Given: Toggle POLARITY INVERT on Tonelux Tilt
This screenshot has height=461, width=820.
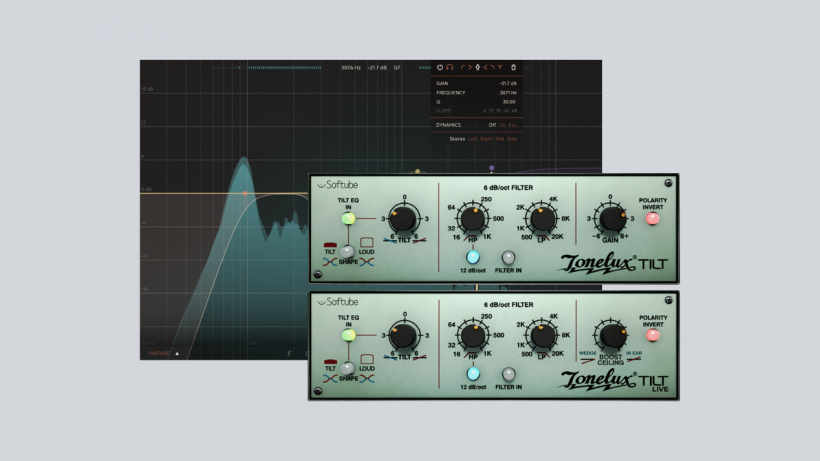Looking at the screenshot, I should tap(652, 219).
